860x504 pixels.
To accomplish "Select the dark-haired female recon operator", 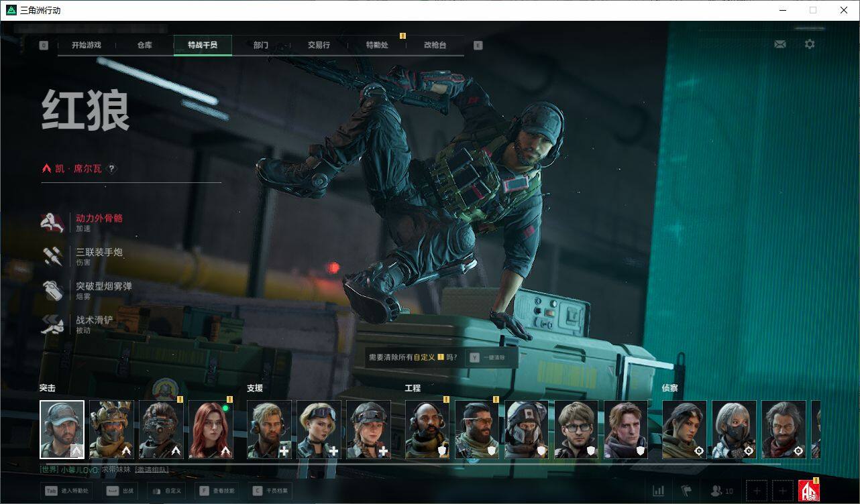I will coord(685,430).
